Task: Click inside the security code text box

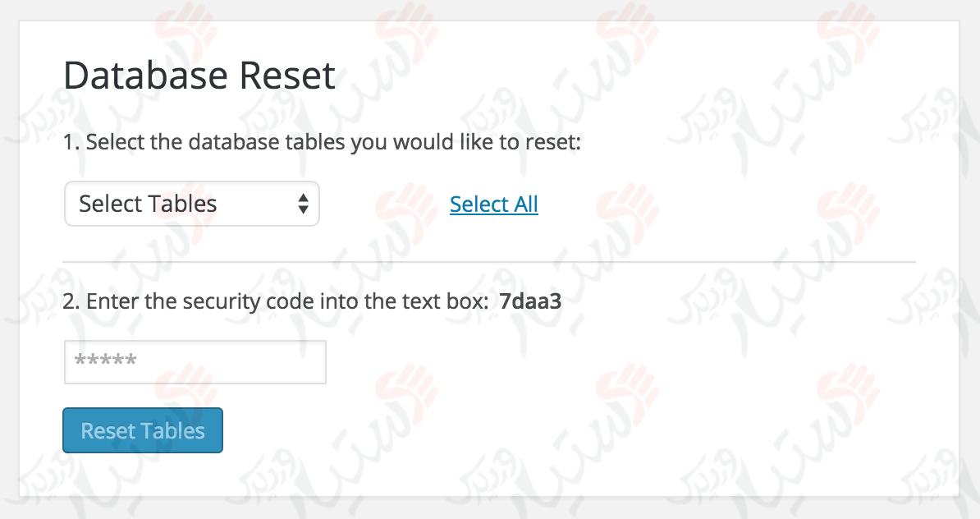Action: click(195, 361)
